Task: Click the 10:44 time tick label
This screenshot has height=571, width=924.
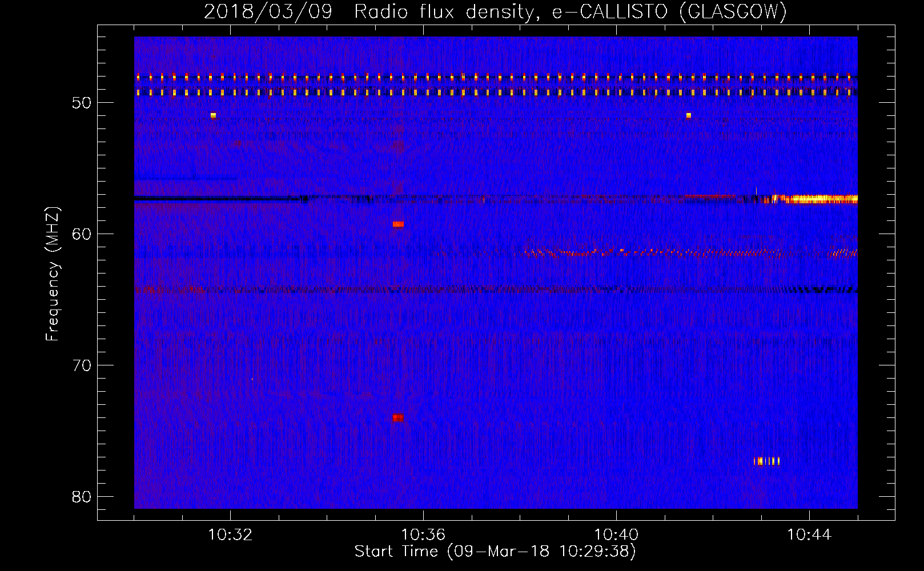Action: click(809, 535)
